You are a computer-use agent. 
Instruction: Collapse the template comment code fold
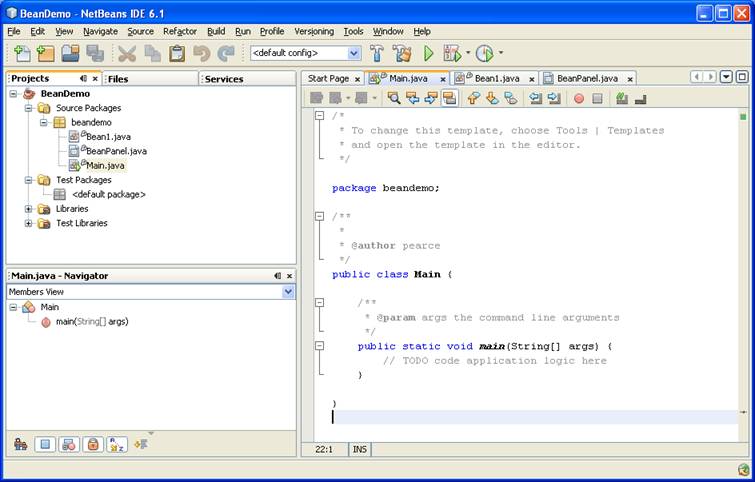319,116
